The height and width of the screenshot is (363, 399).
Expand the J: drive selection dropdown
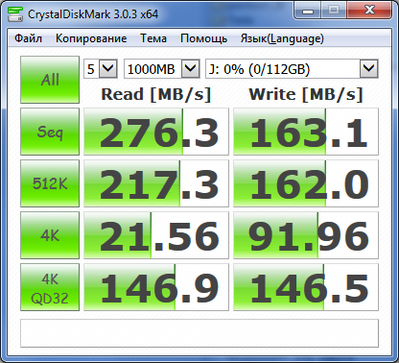click(369, 69)
